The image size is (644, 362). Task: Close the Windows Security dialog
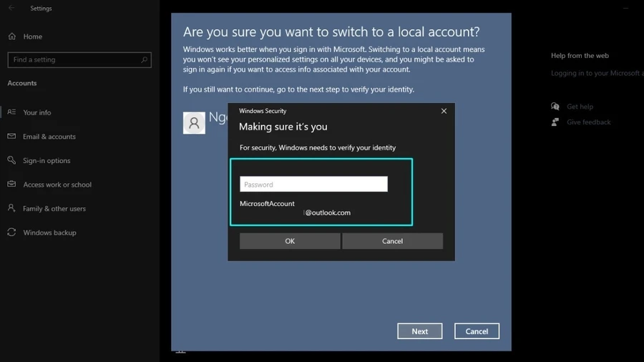pyautogui.click(x=444, y=111)
